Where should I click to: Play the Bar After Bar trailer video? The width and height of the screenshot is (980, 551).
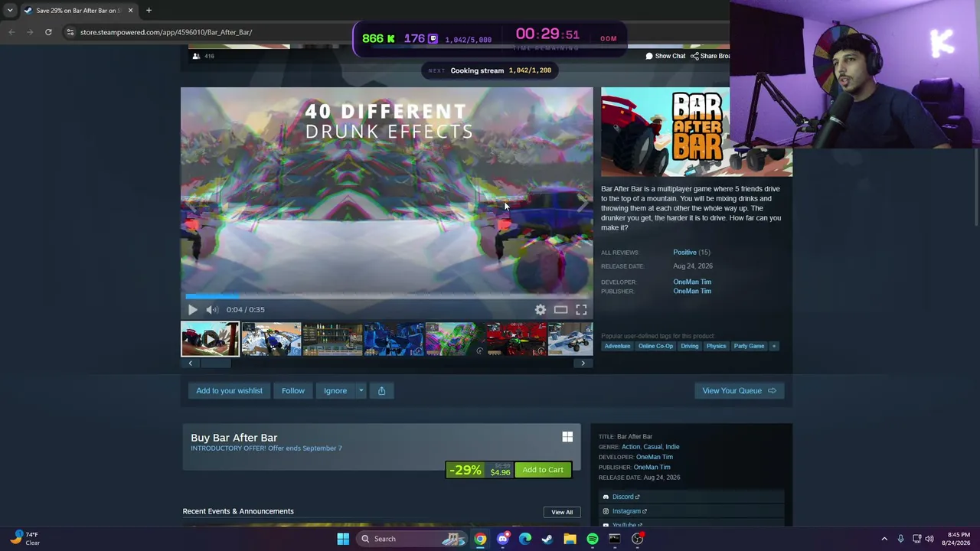tap(192, 310)
